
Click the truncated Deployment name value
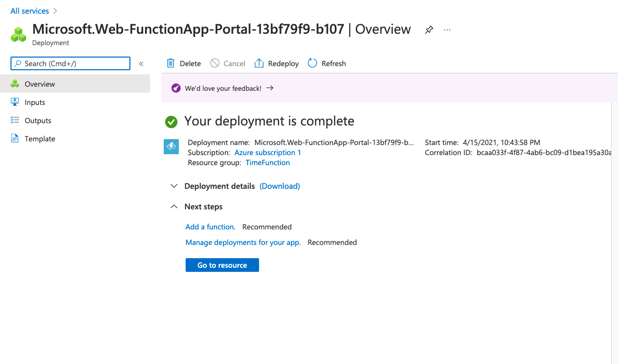point(334,142)
